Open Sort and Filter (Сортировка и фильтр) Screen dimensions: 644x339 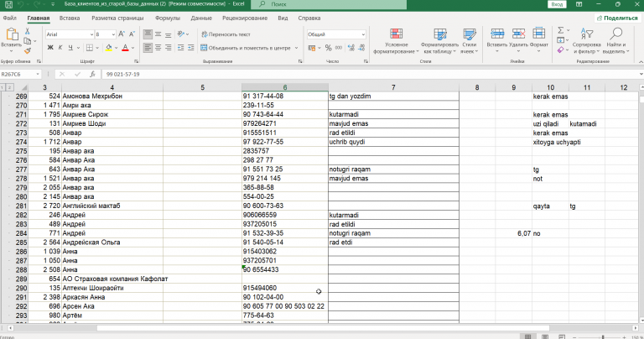pyautogui.click(x=586, y=40)
